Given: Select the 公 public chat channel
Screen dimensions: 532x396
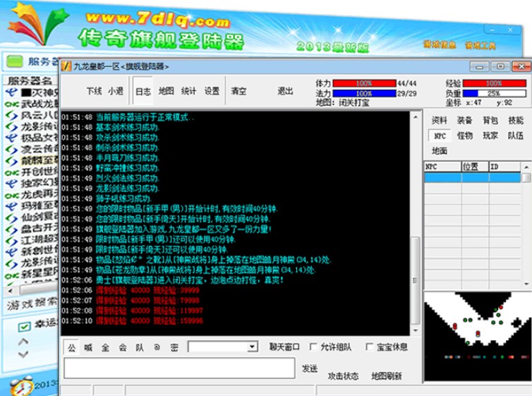Looking at the screenshot, I should [71, 347].
